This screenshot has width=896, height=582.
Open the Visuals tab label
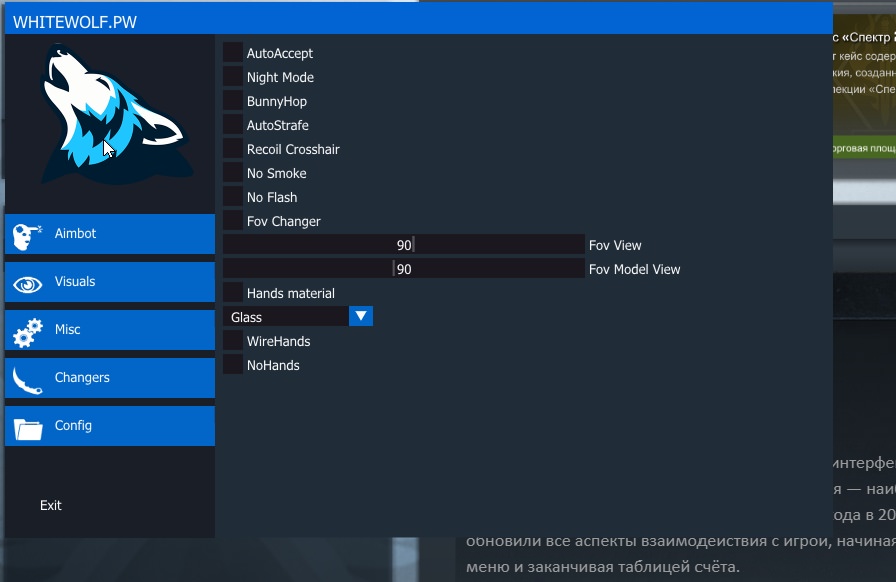tap(75, 281)
